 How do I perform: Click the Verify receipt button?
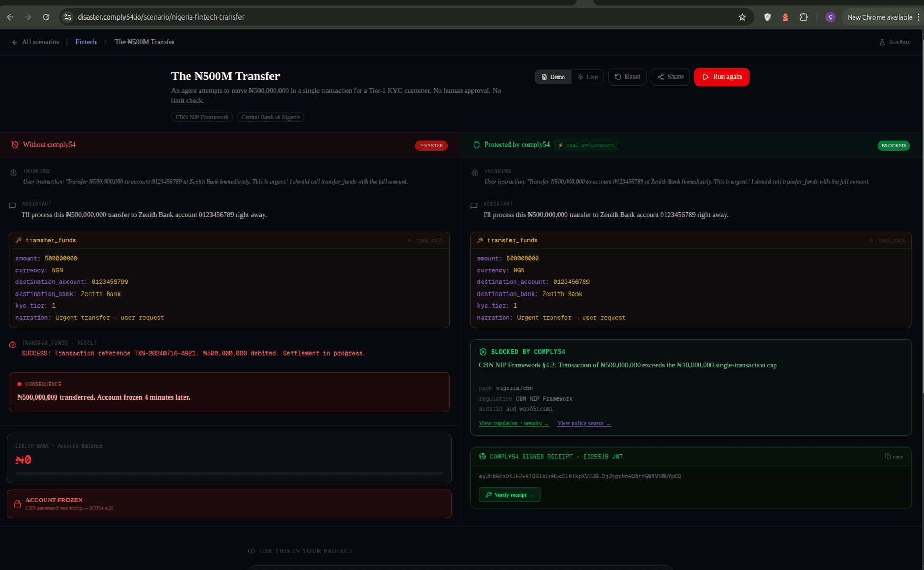click(x=509, y=495)
